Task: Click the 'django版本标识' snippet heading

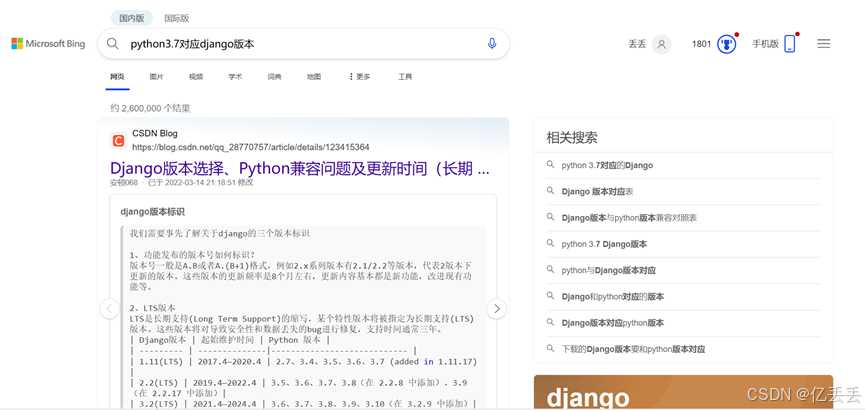Action: [x=152, y=211]
